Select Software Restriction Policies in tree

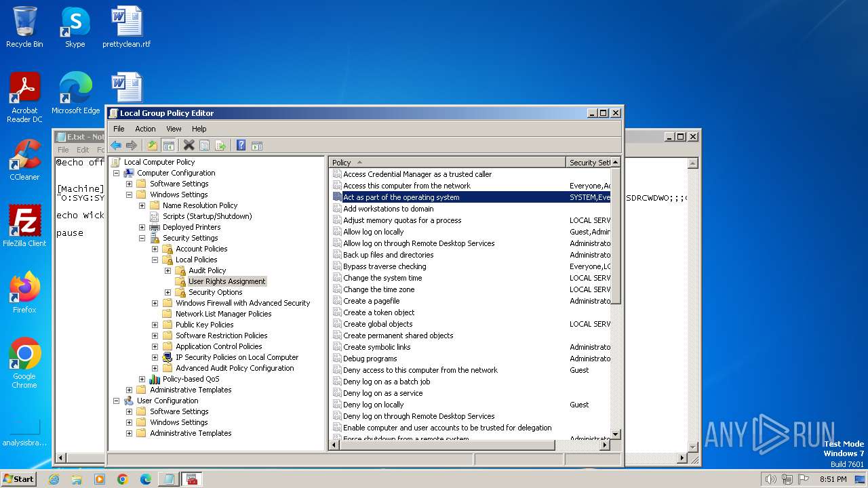221,335
